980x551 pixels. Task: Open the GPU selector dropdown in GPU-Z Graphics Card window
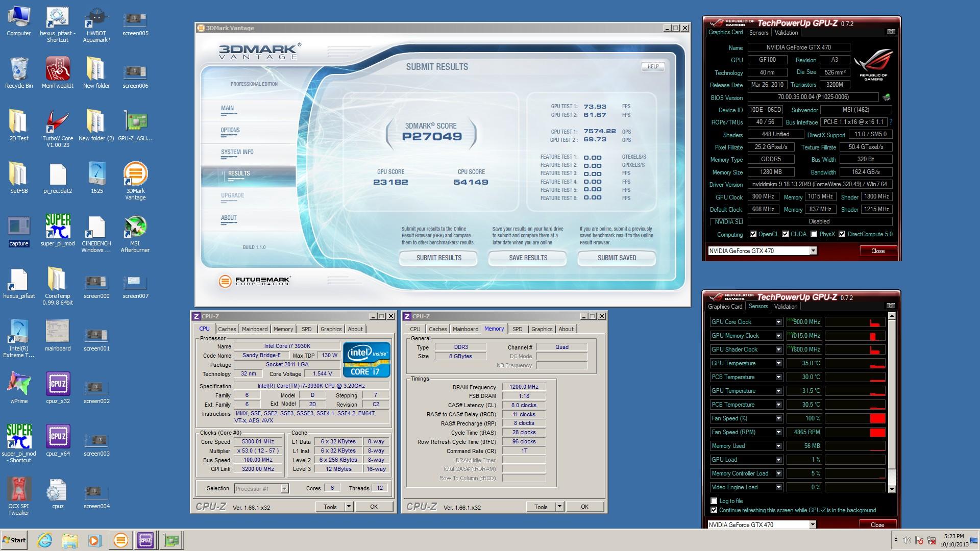pos(813,251)
